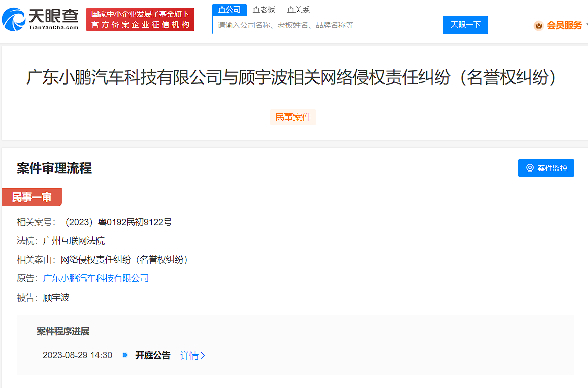Open the 详情 details link for 开庭公告
588x388 pixels.
190,355
